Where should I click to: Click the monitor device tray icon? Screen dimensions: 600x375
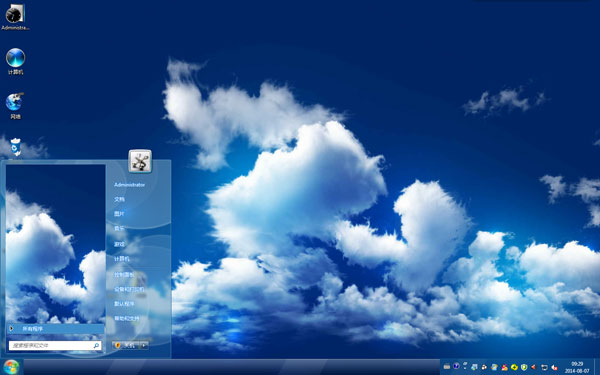pos(544,367)
